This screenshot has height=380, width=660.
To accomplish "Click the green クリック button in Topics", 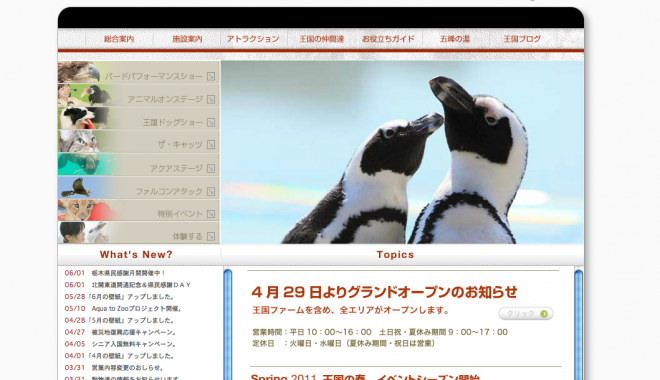I will click(x=526, y=314).
